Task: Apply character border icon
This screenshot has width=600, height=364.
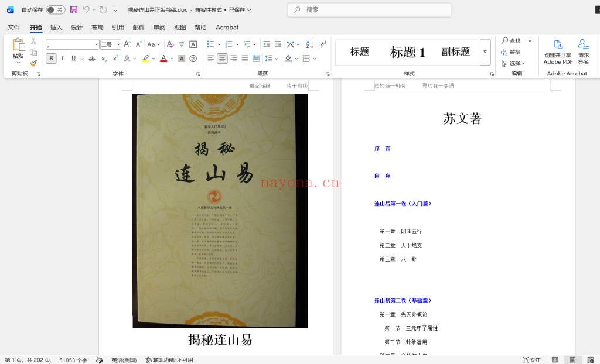Action: click(193, 44)
